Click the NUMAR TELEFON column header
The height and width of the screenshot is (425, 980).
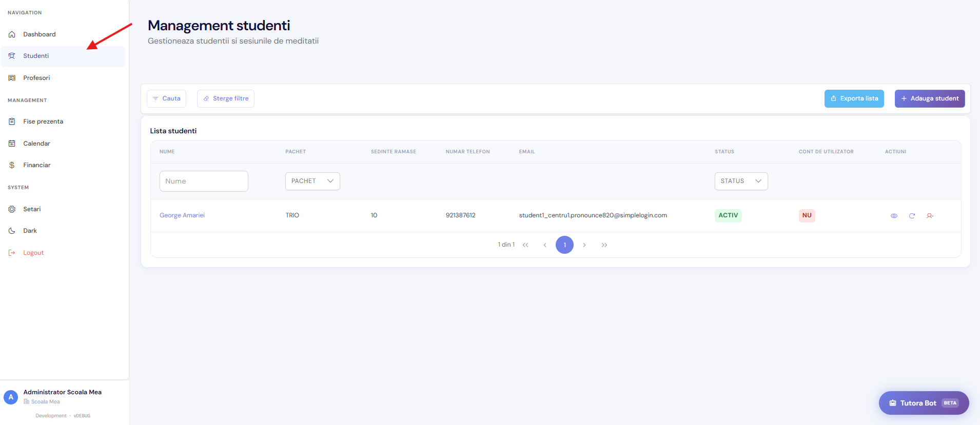pos(468,152)
